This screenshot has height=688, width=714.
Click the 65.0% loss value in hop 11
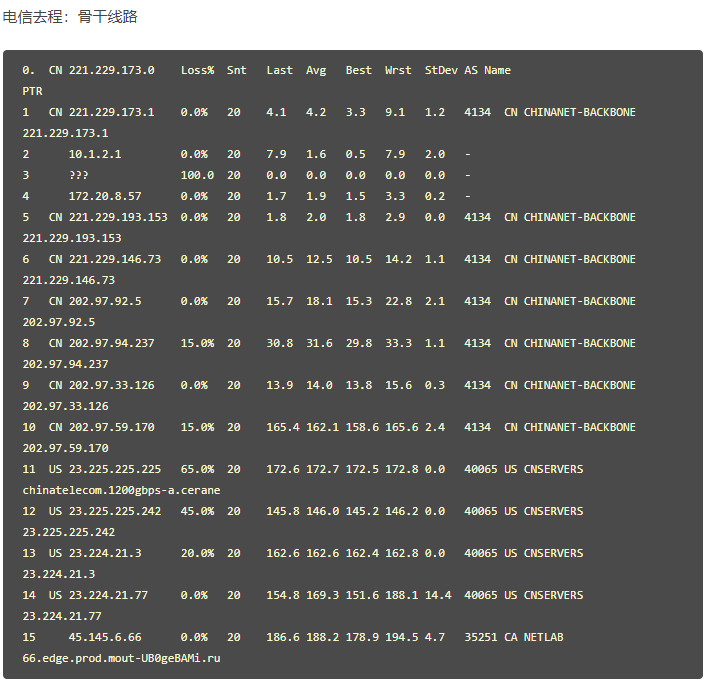click(x=197, y=469)
